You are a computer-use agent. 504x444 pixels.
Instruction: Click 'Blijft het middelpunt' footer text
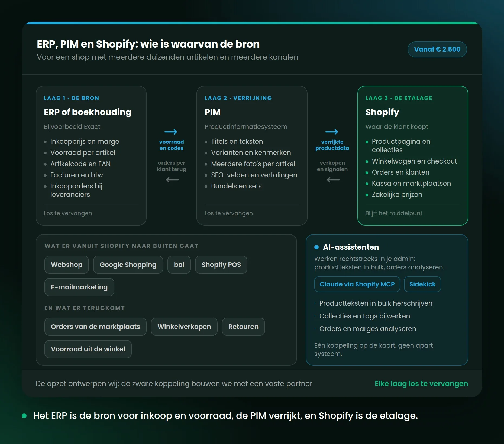click(x=394, y=213)
